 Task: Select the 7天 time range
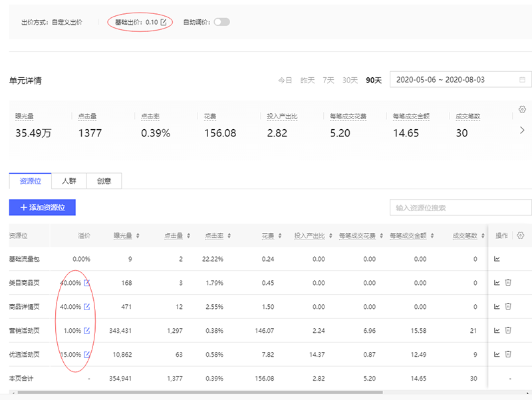pyautogui.click(x=329, y=80)
